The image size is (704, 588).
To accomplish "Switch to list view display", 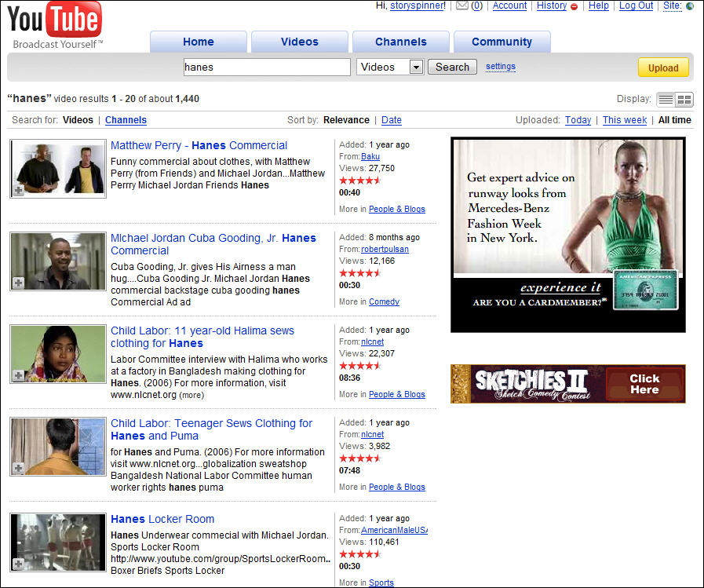I will pos(666,99).
